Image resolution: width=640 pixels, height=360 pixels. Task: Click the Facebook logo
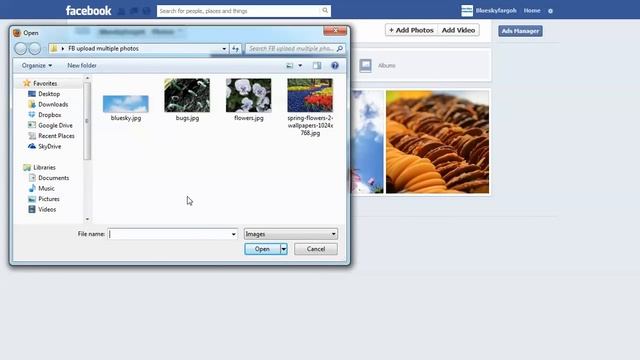(x=89, y=11)
